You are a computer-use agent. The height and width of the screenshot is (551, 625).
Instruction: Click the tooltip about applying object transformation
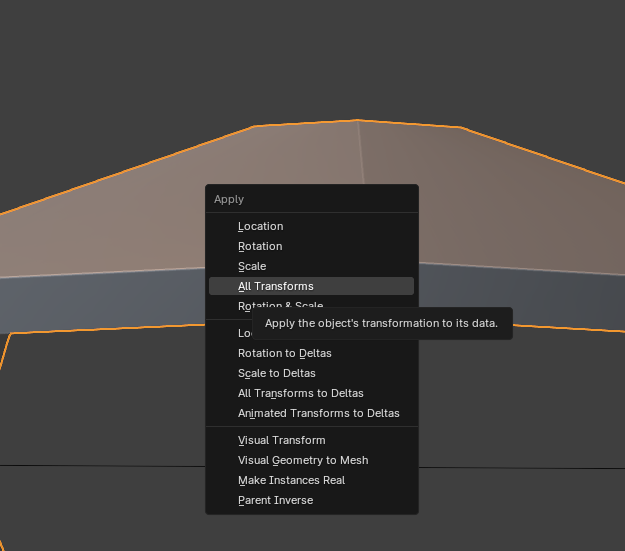[381, 323]
